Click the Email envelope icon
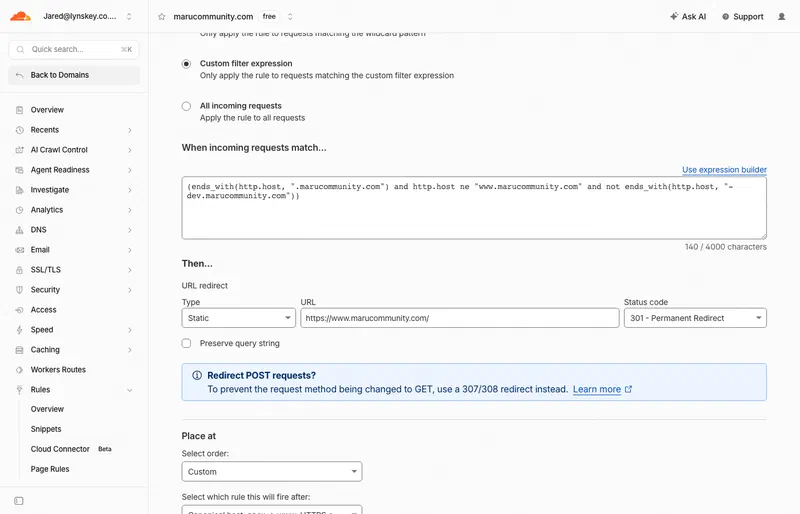Image resolution: width=800 pixels, height=514 pixels. [x=19, y=250]
